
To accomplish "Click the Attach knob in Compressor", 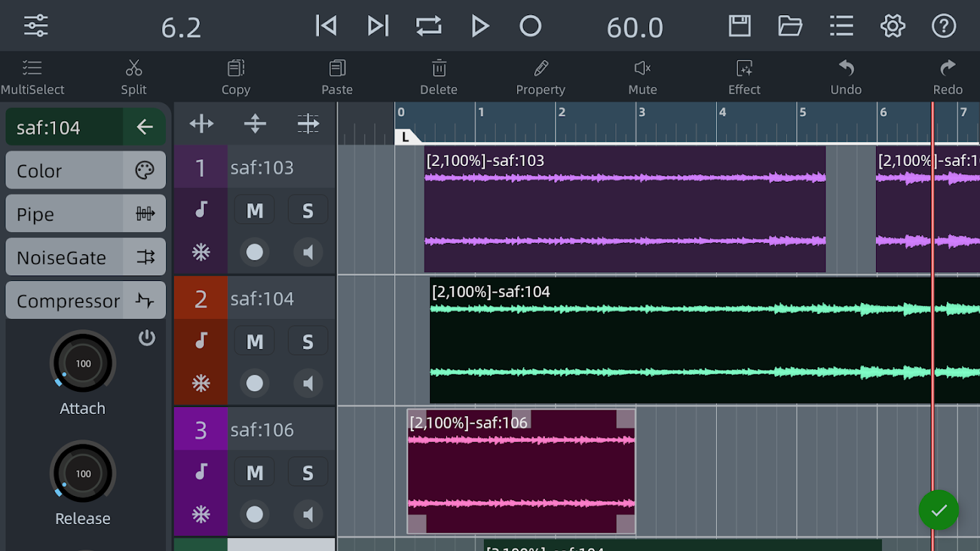I will [83, 363].
